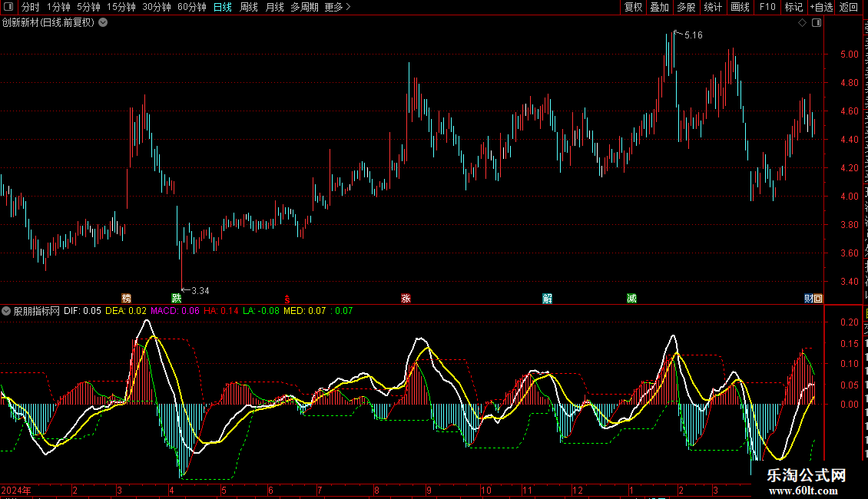Click the red $ marker on the timeline
868x499 pixels.
(x=287, y=299)
